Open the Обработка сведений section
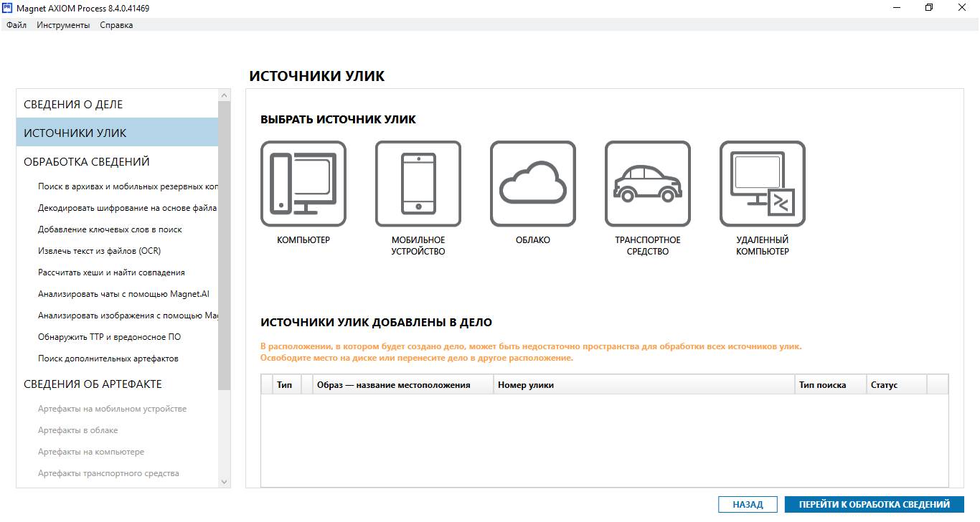 click(x=117, y=161)
